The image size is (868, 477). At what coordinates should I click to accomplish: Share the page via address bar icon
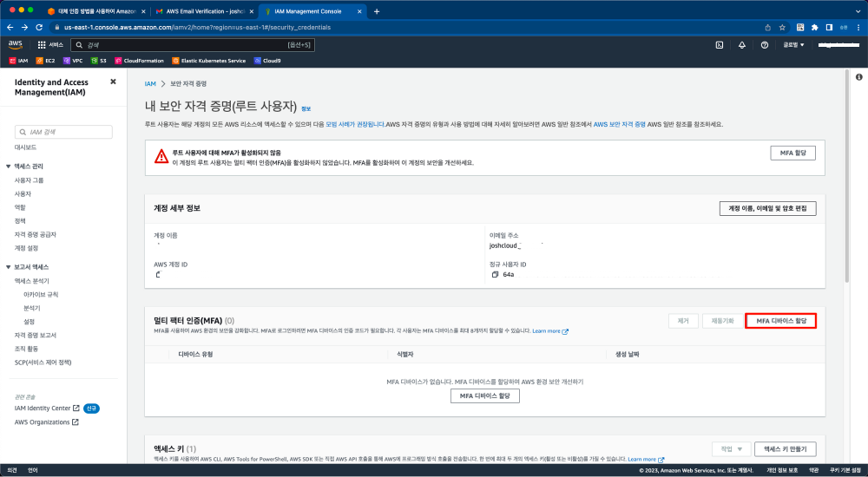768,27
